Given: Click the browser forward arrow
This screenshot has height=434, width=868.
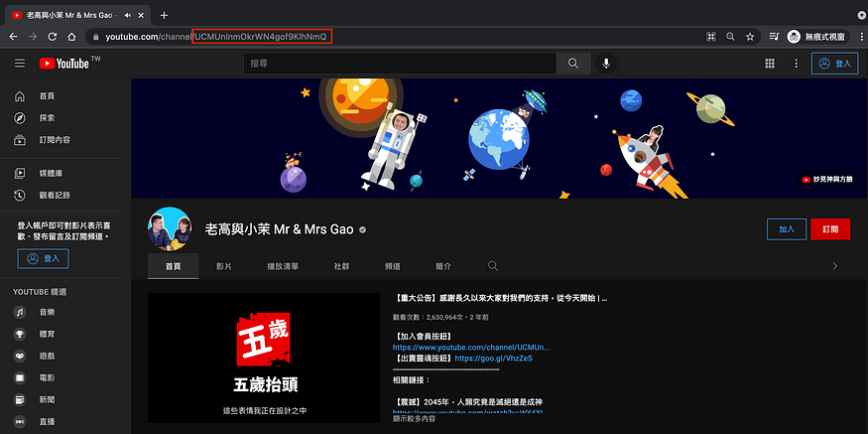Looking at the screenshot, I should click(x=33, y=37).
